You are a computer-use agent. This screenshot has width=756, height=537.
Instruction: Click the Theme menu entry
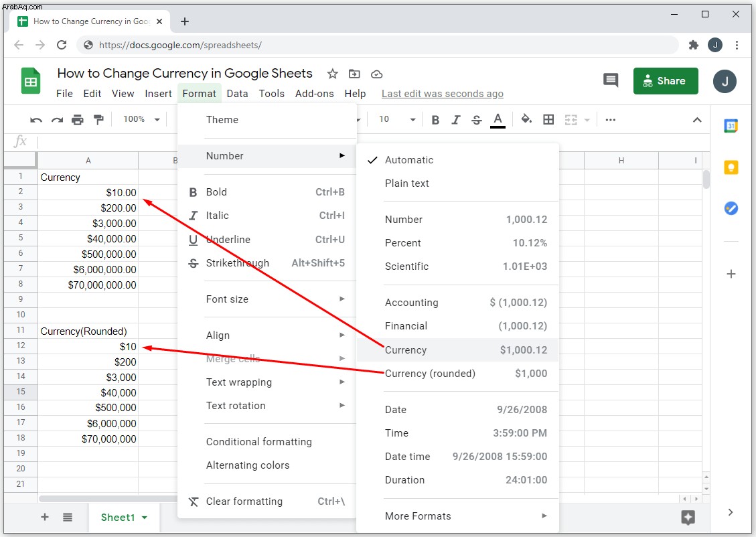point(268,120)
